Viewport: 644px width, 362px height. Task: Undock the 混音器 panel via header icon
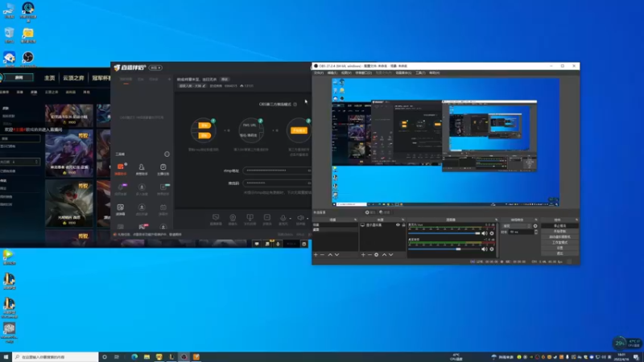coord(496,220)
